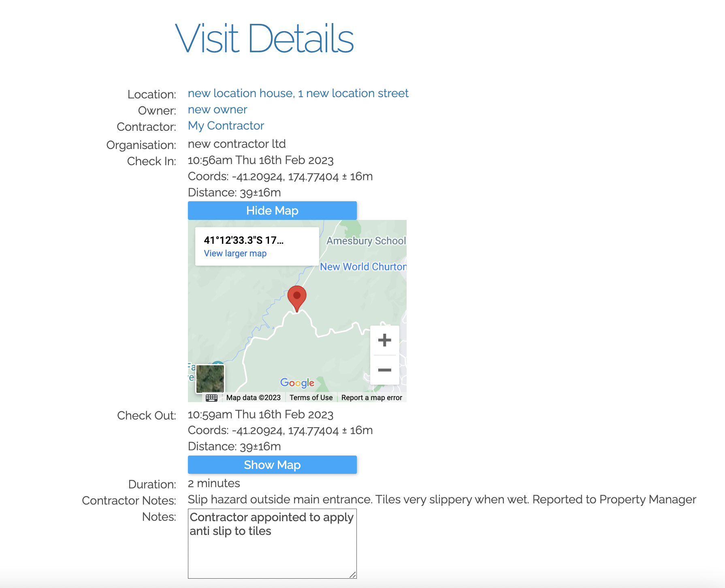Open the new owner profile link
This screenshot has width=725, height=588.
tap(217, 109)
